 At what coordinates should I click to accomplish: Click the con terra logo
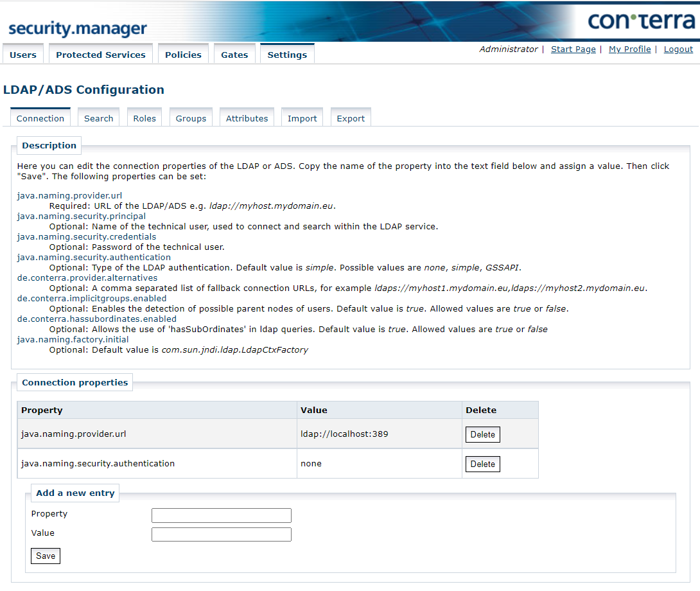click(x=644, y=21)
